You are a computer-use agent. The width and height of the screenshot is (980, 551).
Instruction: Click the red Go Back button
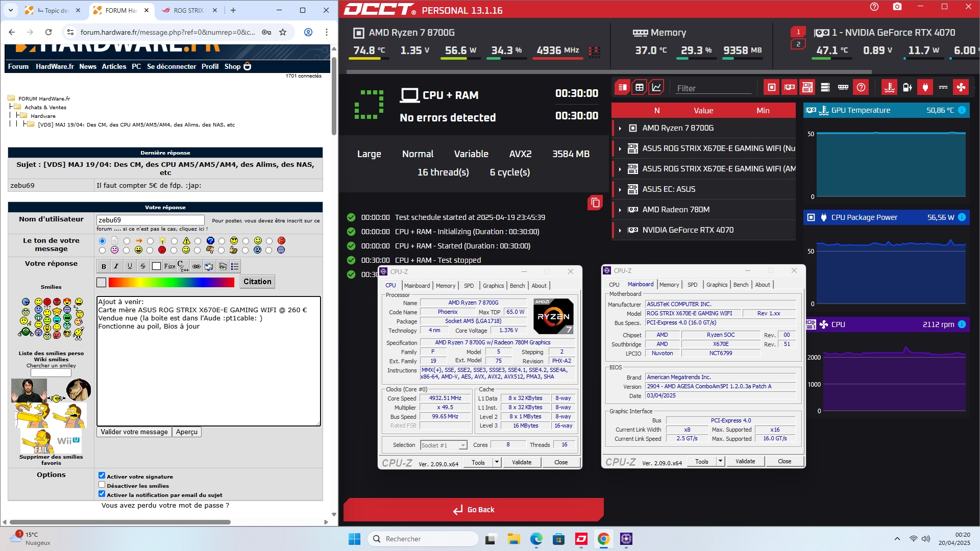pos(474,510)
